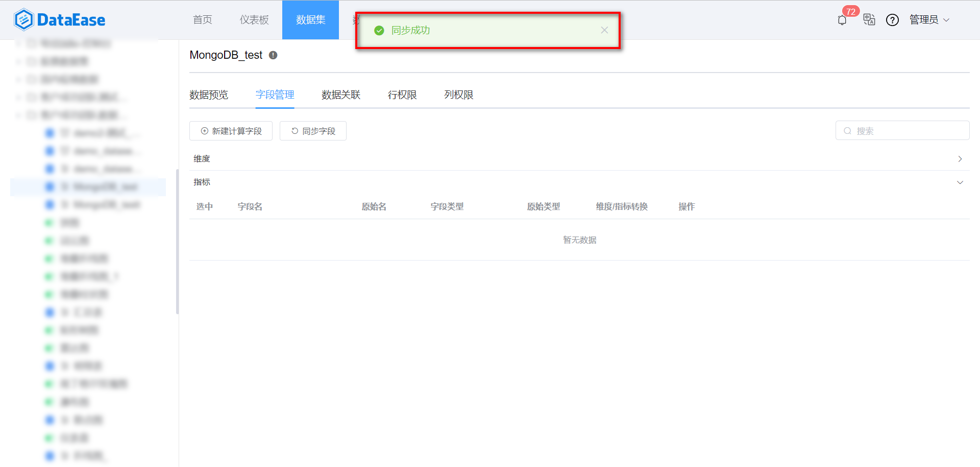The width and height of the screenshot is (980, 467).
Task: Click the DataEase logo
Action: [x=59, y=20]
